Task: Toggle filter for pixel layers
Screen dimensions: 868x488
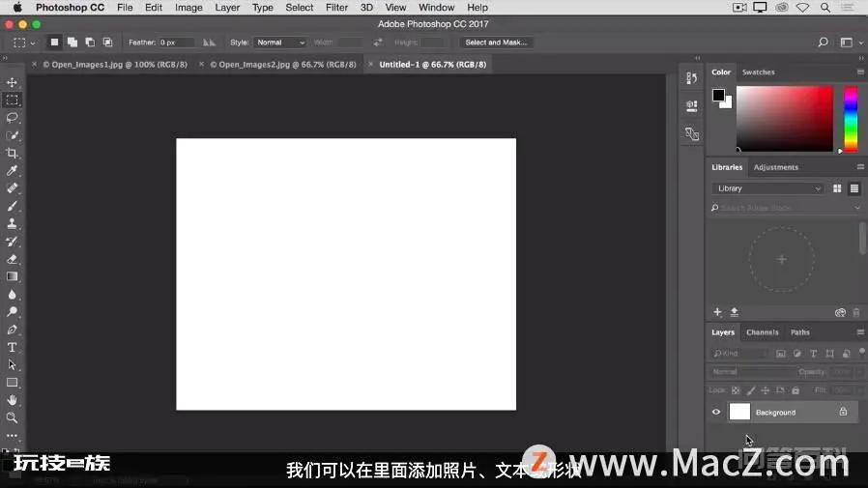Action: (x=781, y=354)
